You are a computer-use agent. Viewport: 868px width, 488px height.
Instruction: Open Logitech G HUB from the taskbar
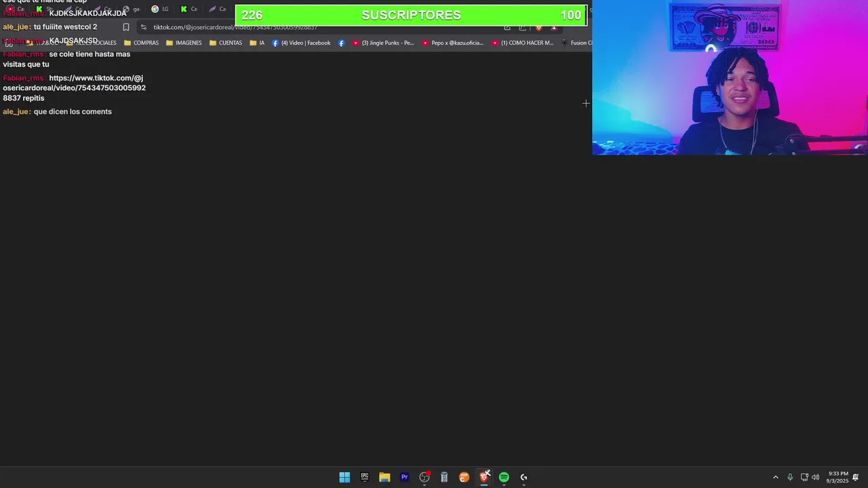pyautogui.click(x=524, y=477)
